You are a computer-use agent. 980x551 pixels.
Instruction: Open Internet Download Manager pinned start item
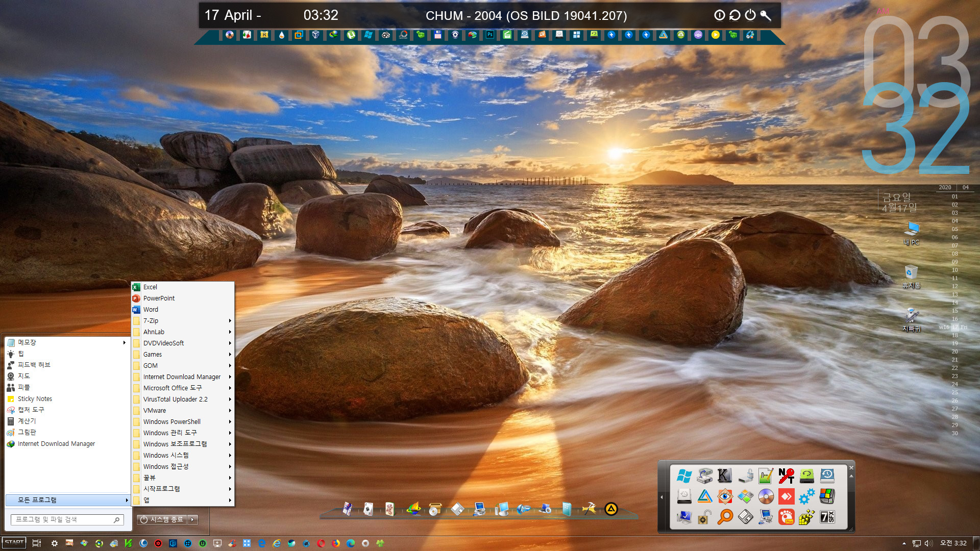[x=67, y=444]
